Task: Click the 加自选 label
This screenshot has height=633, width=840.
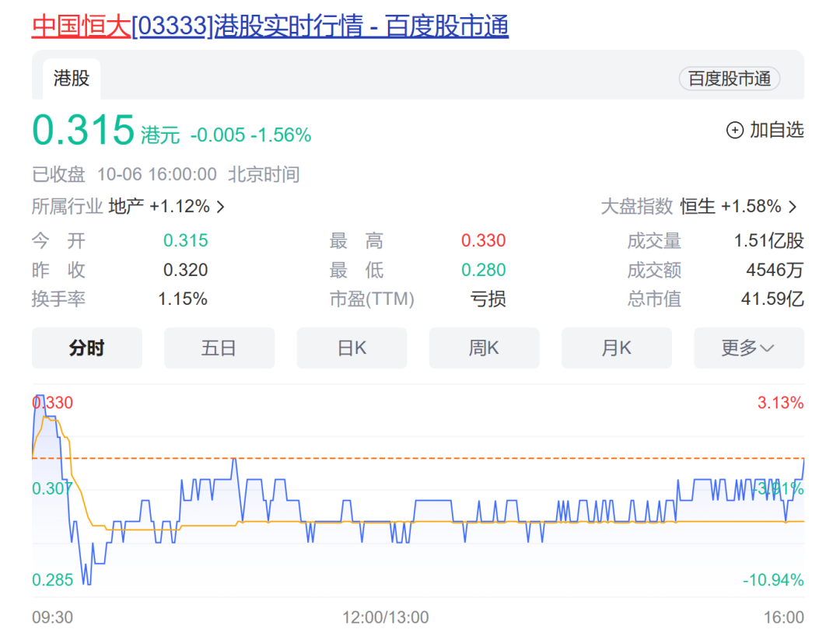Action: tap(777, 130)
